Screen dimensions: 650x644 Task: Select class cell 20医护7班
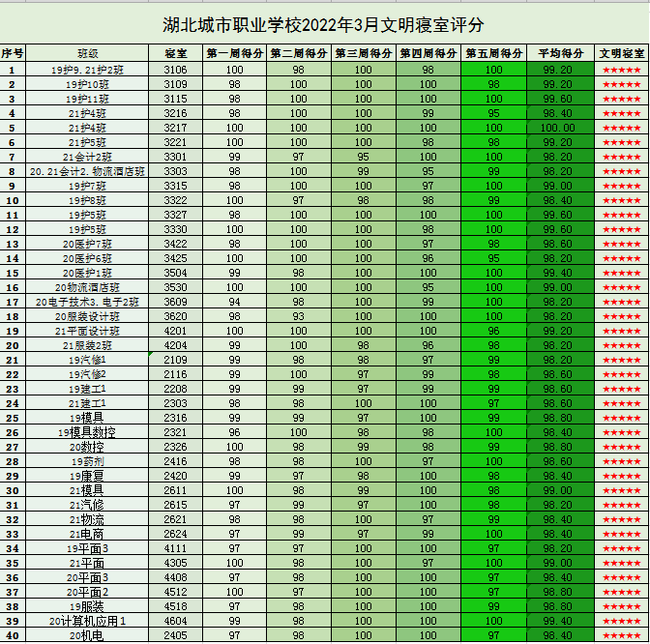coord(87,244)
